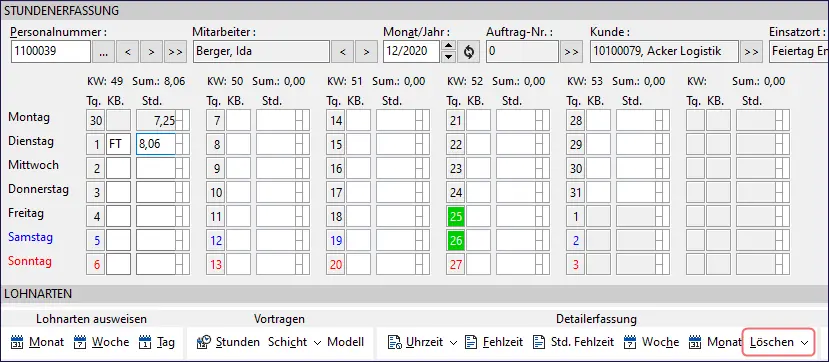Select green day cell 25

click(456, 216)
